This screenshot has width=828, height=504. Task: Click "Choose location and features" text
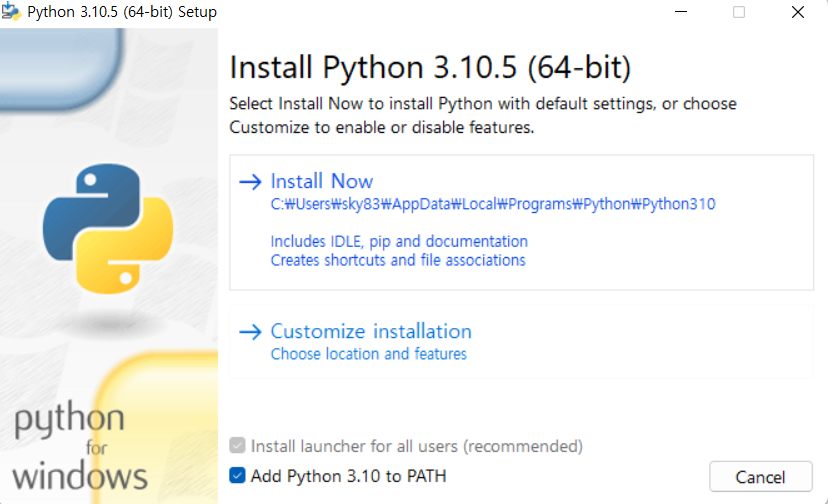[369, 353]
